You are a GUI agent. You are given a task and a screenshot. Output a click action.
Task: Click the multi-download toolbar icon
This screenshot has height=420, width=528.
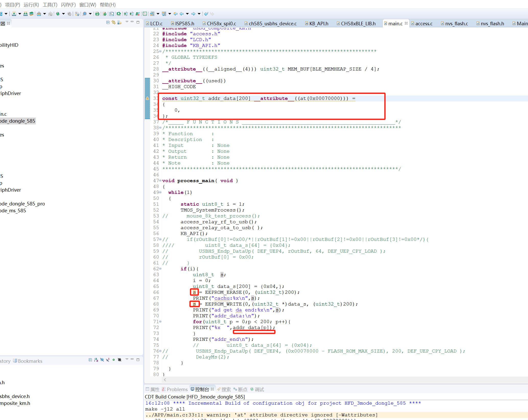[26, 14]
